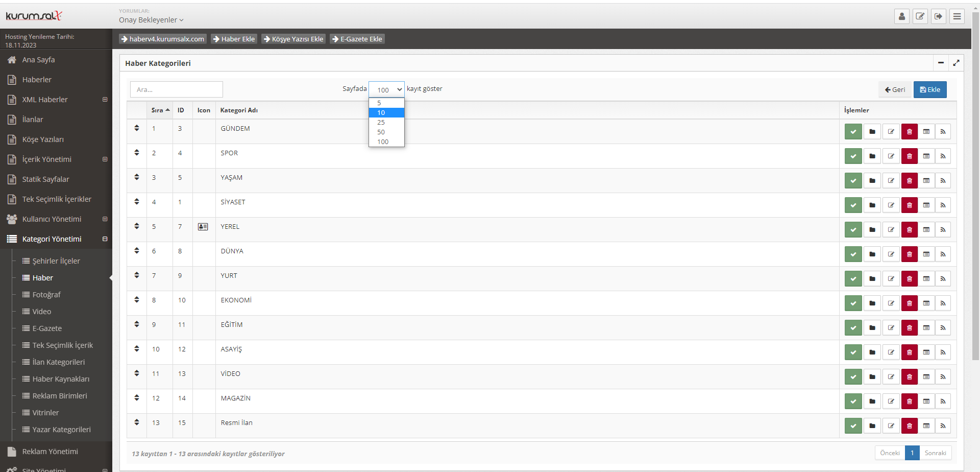Click the Ekle button
The width and height of the screenshot is (980, 472).
(930, 89)
